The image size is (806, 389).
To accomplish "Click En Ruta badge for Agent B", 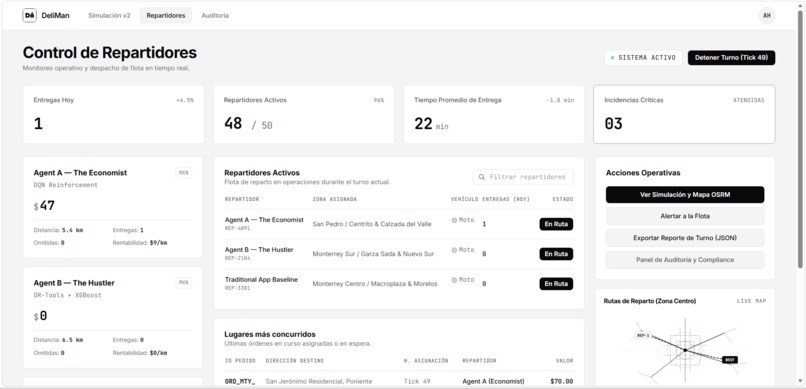I will coord(556,254).
